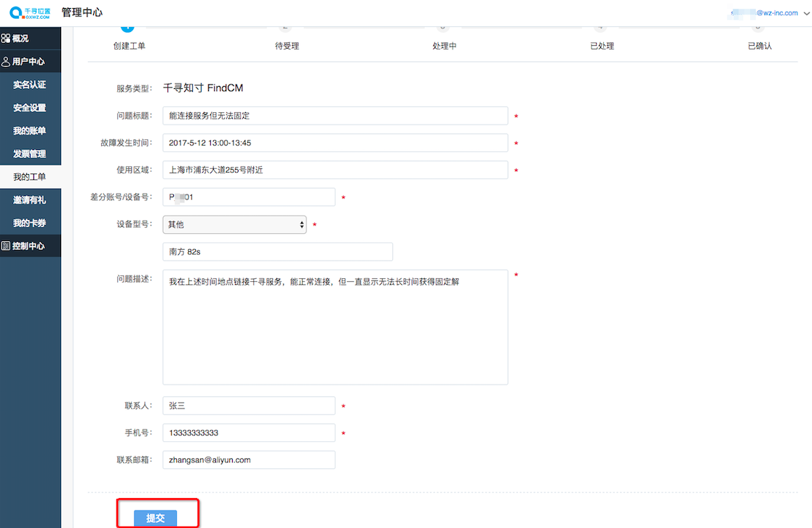Open 邀请有礼 in the sidebar
The image size is (812, 528).
tap(30, 200)
